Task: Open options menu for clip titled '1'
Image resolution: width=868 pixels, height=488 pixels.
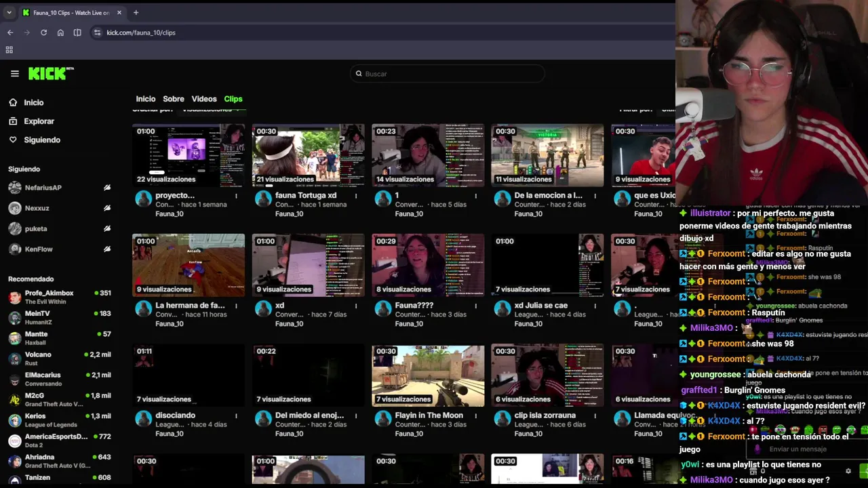Action: (476, 196)
